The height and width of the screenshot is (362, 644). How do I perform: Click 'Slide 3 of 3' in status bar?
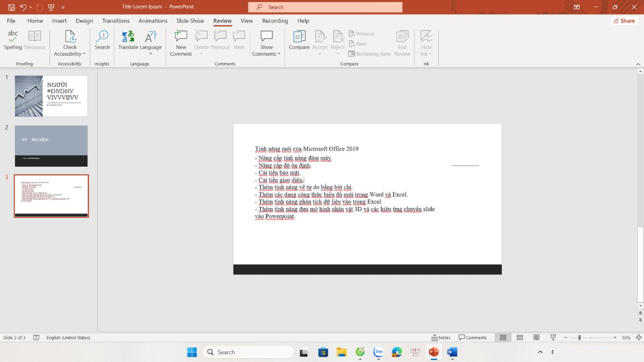point(14,337)
